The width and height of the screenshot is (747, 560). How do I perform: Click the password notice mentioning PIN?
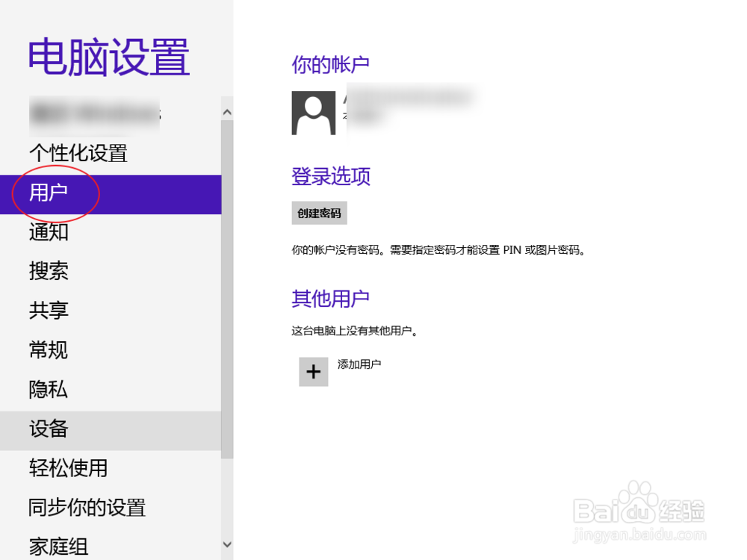tap(438, 250)
